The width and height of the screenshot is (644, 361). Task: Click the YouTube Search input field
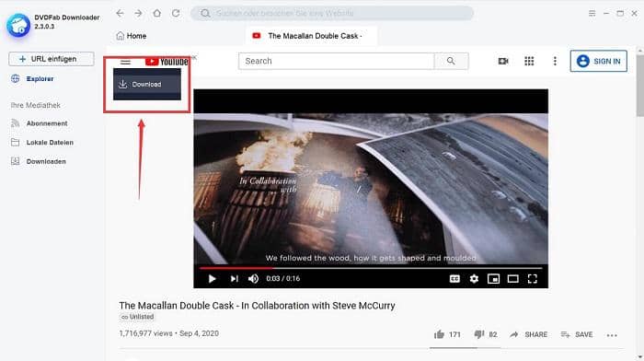point(336,61)
